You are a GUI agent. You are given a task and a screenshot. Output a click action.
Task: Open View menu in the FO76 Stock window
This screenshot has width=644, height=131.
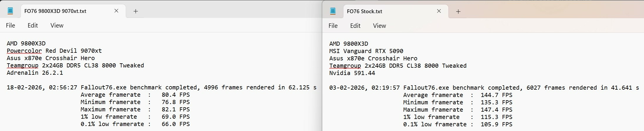(380, 26)
